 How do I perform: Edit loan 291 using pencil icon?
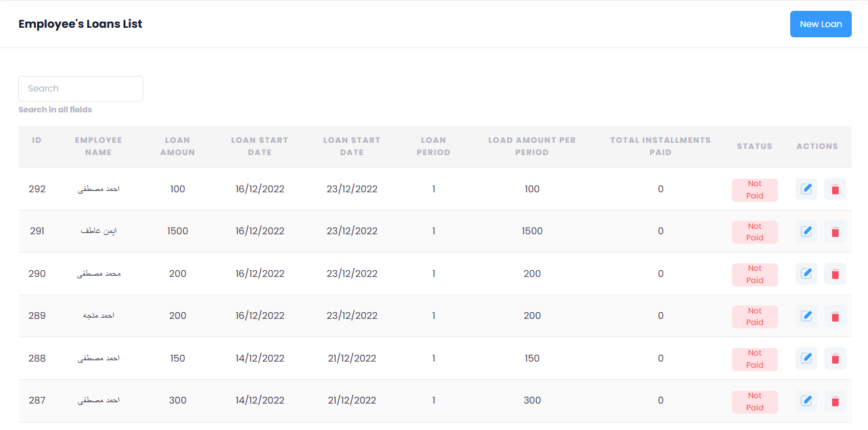806,232
